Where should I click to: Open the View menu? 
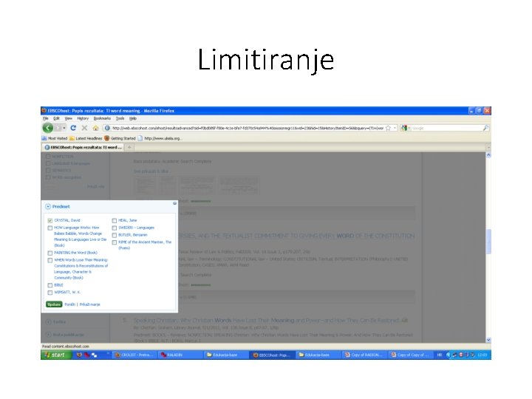pos(69,118)
